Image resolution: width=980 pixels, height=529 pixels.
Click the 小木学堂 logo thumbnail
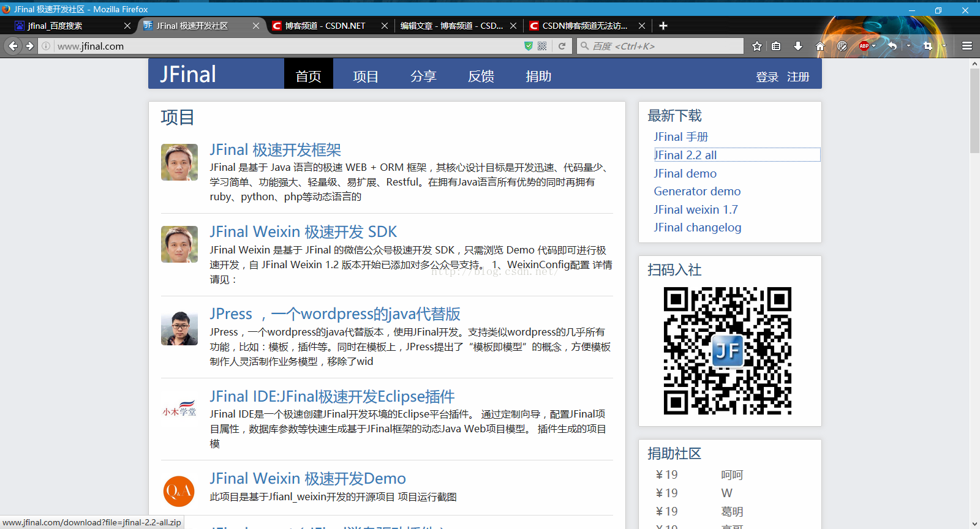coord(179,409)
